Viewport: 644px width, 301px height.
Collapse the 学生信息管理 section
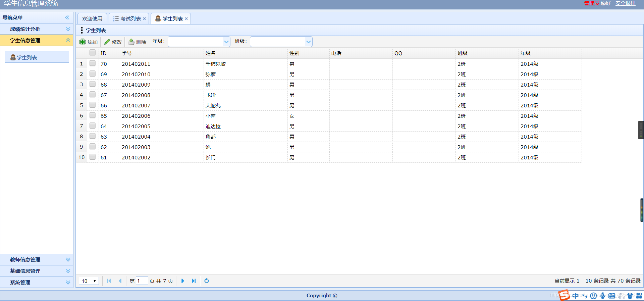tap(37, 40)
